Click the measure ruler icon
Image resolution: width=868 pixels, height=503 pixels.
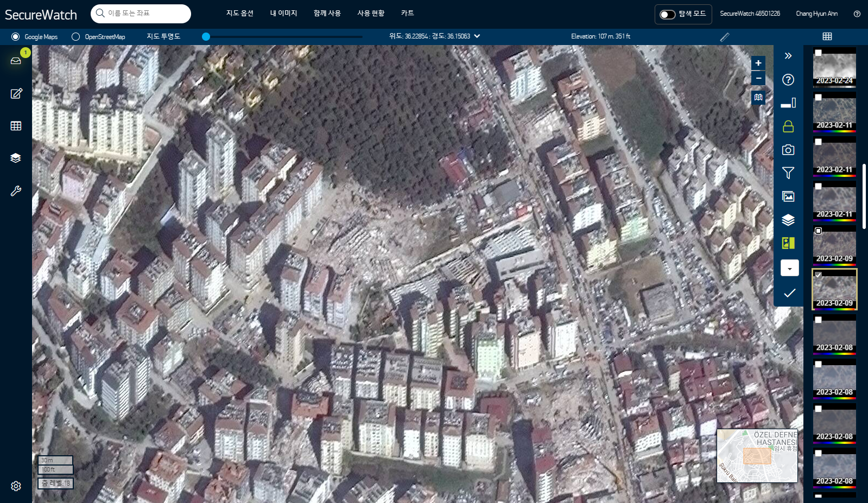[x=725, y=37]
